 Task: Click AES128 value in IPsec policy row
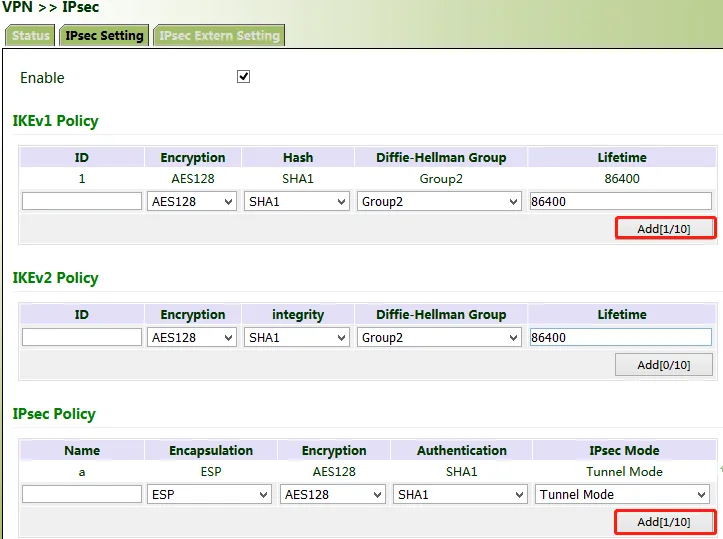point(334,472)
